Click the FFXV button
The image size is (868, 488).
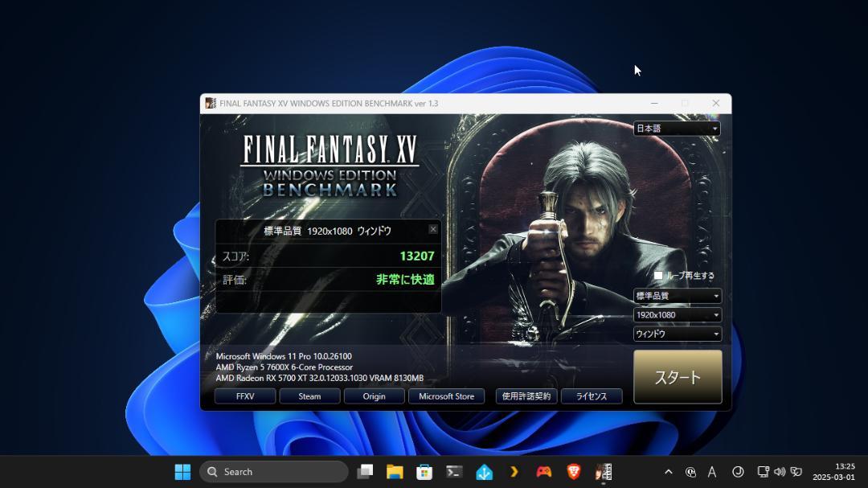(x=244, y=396)
